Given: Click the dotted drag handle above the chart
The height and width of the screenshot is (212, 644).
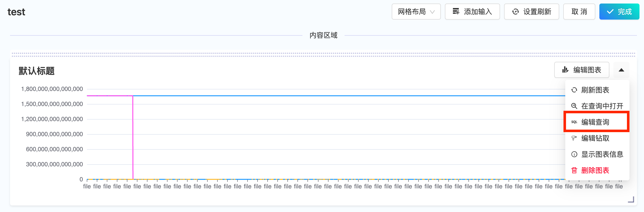Looking at the screenshot, I should 324,55.
